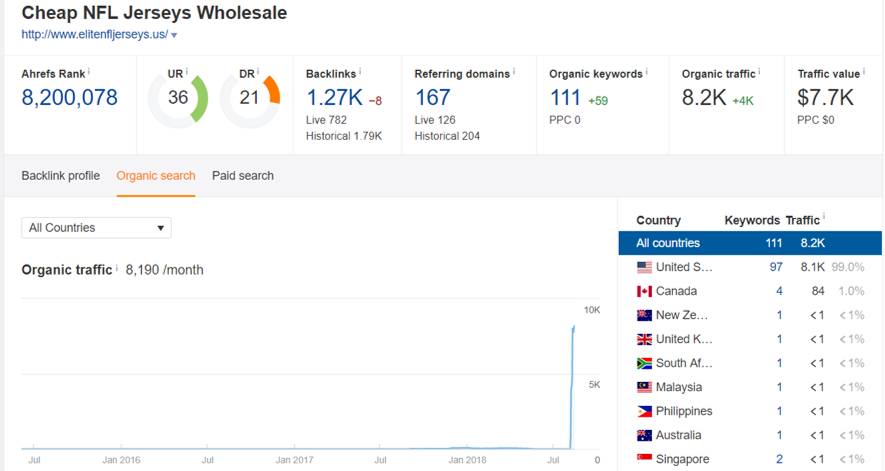Click the Backlinks info icon

click(360, 72)
